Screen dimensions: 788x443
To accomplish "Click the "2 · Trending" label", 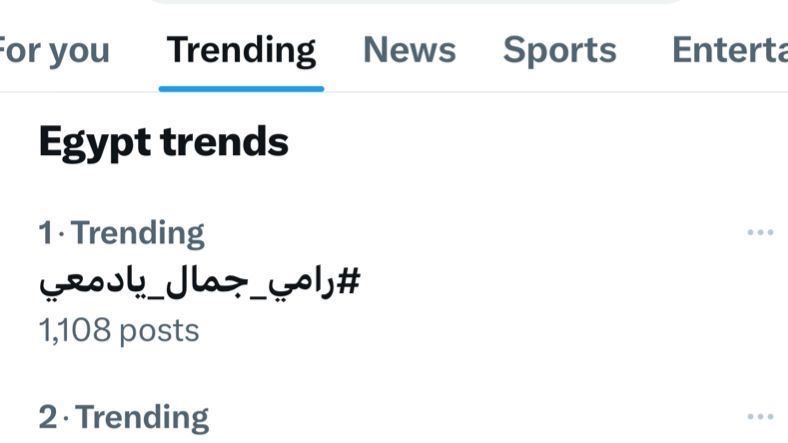I will pyautogui.click(x=123, y=417).
